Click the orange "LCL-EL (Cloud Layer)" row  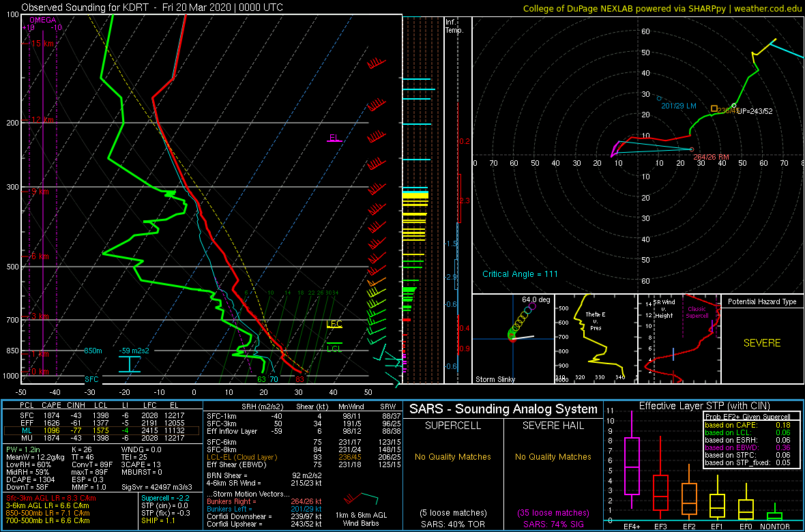click(302, 457)
